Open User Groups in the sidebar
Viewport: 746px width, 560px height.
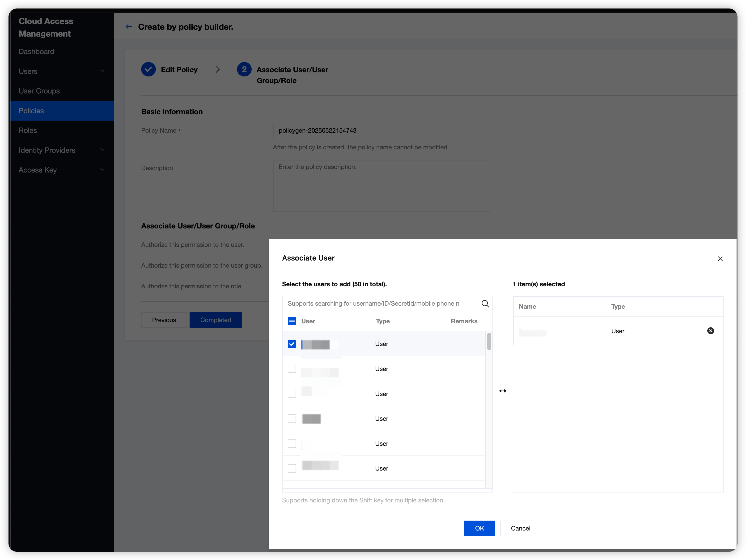[x=39, y=91]
